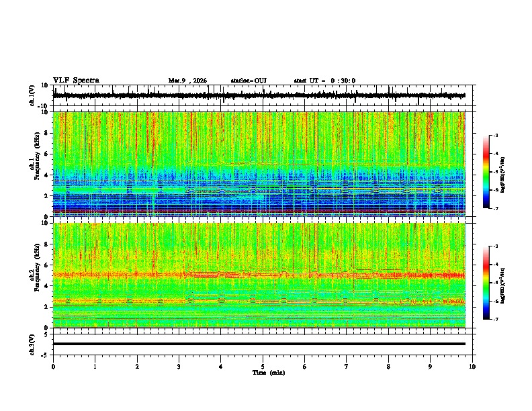This screenshot has width=532, height=411.
Task: Click the "ch.1(V)" waveform axis label
Action: [x=32, y=95]
